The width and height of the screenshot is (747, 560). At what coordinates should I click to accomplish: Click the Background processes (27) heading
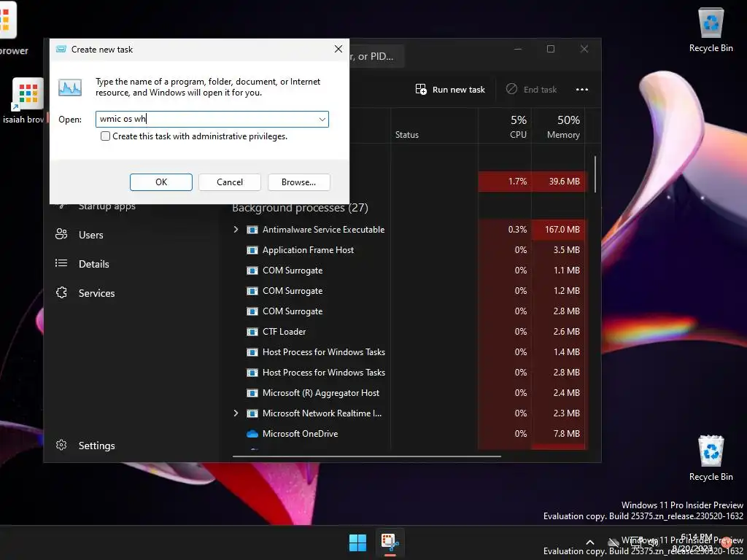point(300,208)
